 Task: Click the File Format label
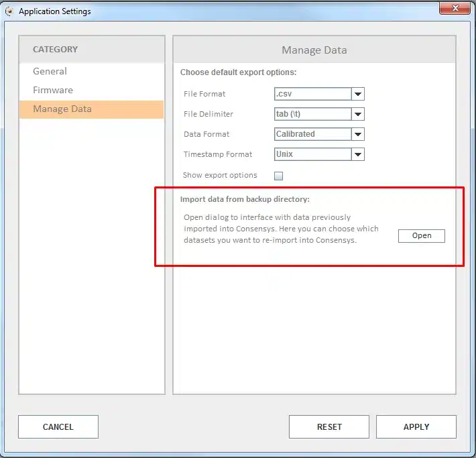(x=204, y=94)
